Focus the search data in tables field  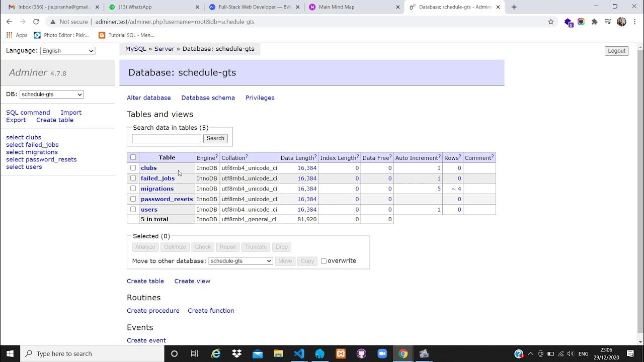167,138
